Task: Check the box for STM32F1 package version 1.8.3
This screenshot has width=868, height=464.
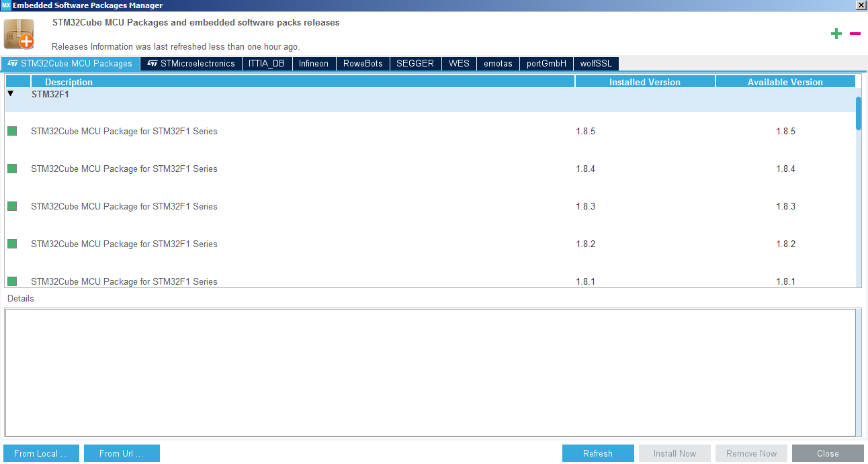Action: pos(11,206)
